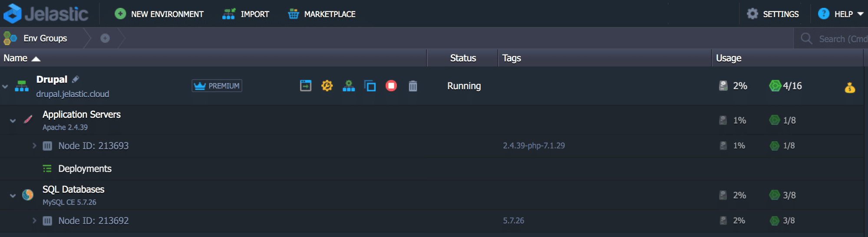The image size is (868, 237).
Task: Add a new env group with plus icon
Action: point(105,38)
